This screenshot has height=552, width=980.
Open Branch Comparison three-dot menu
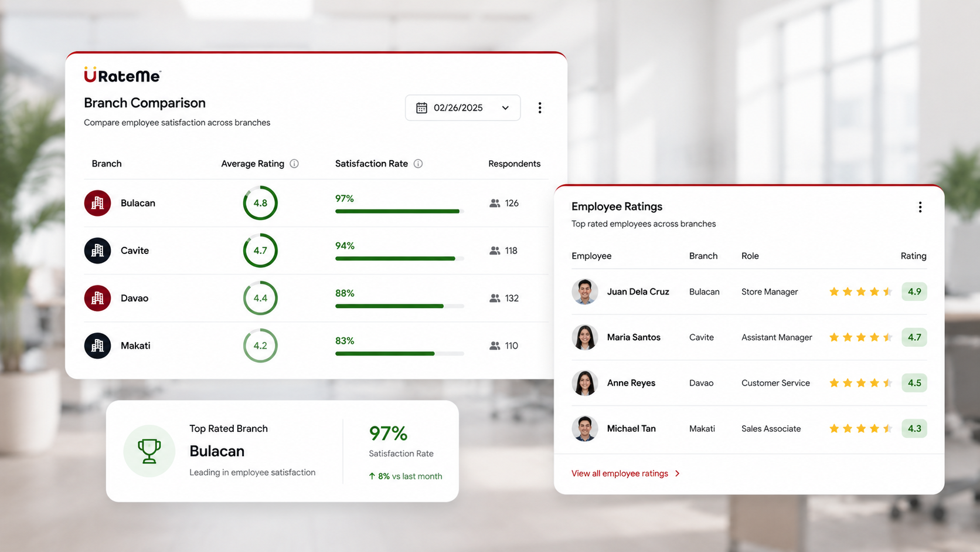pos(540,108)
